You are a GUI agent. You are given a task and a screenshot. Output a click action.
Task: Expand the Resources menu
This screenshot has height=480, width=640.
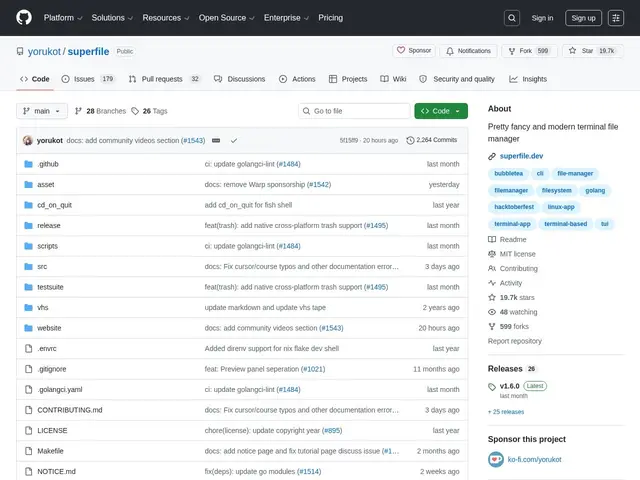tap(166, 18)
